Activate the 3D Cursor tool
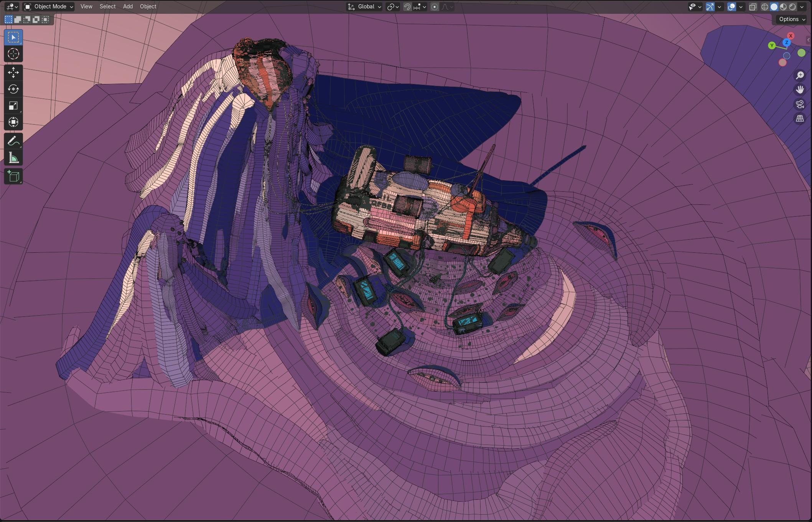Image resolution: width=812 pixels, height=522 pixels. click(13, 54)
